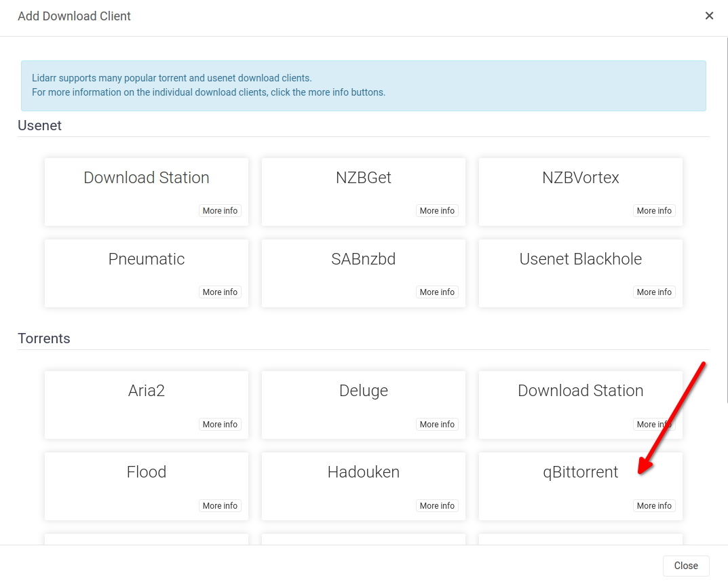Select the Usenet Blackhole client
The width and height of the screenshot is (728, 584).
(x=580, y=273)
